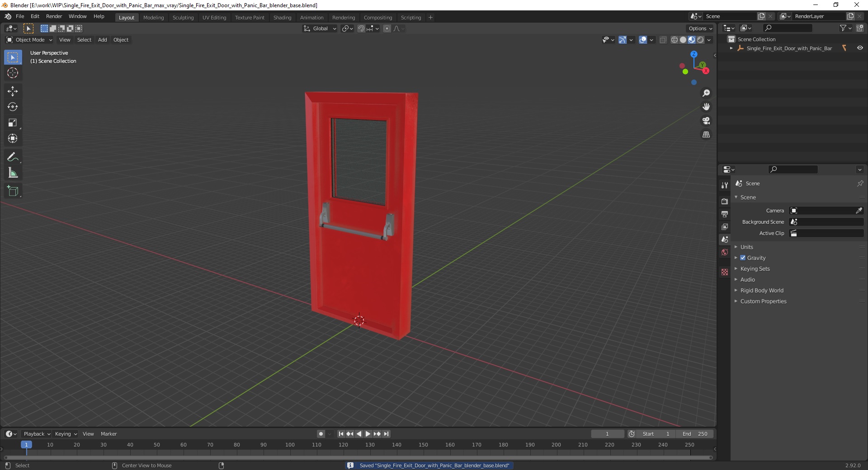The image size is (868, 470).
Task: Toggle proportional editing
Action: click(387, 28)
